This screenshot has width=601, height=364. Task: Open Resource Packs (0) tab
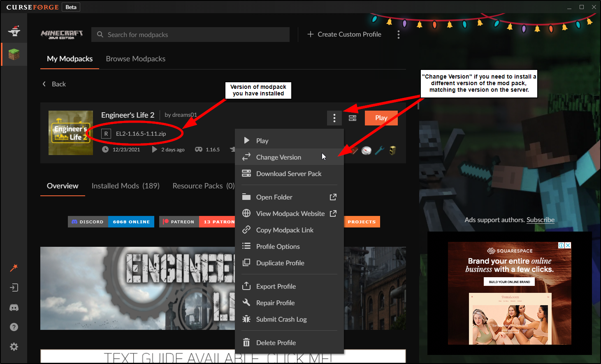[204, 186]
